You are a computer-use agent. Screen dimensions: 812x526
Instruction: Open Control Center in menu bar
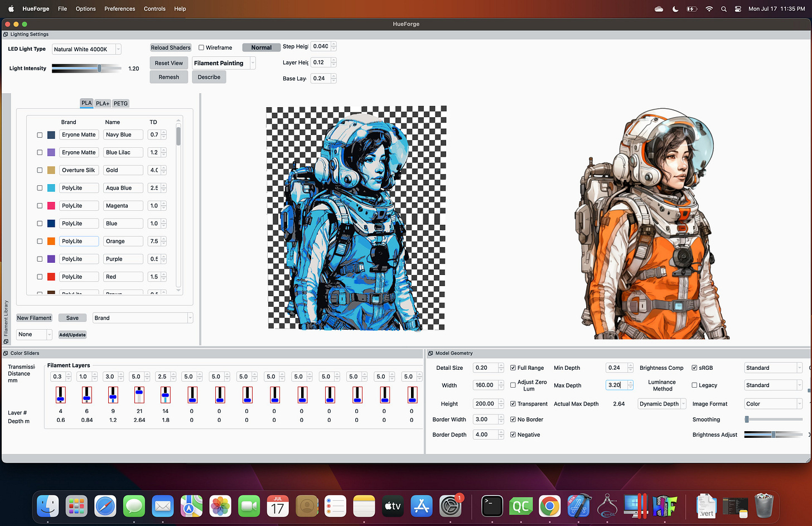click(738, 9)
